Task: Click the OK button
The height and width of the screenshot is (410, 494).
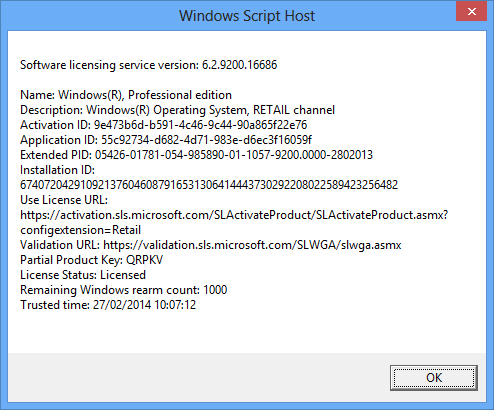Action: 434,378
